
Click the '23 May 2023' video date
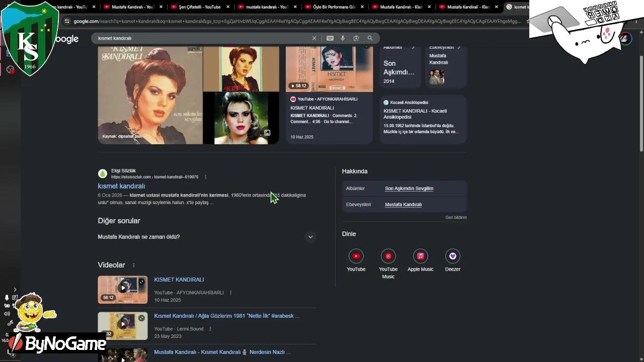[168, 336]
